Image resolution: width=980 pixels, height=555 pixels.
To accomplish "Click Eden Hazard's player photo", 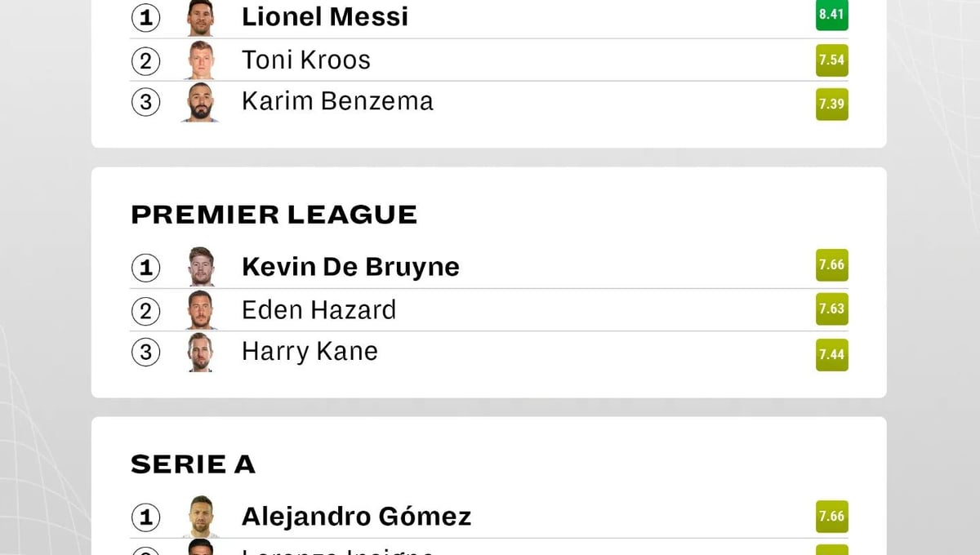I will click(200, 310).
